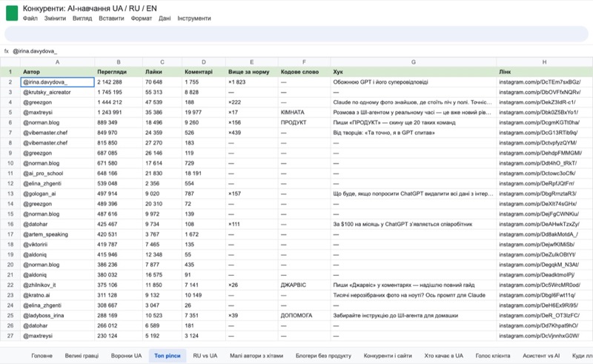Click the green Sheets document icon

pyautogui.click(x=12, y=13)
